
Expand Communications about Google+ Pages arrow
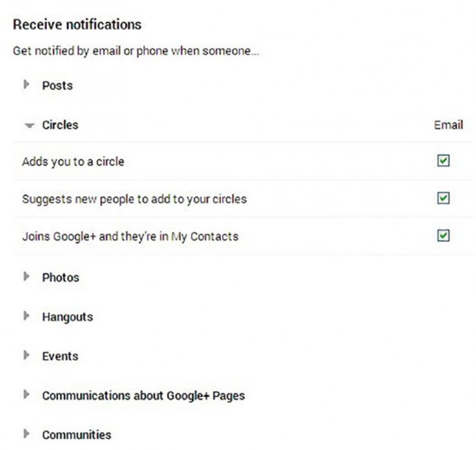point(26,395)
